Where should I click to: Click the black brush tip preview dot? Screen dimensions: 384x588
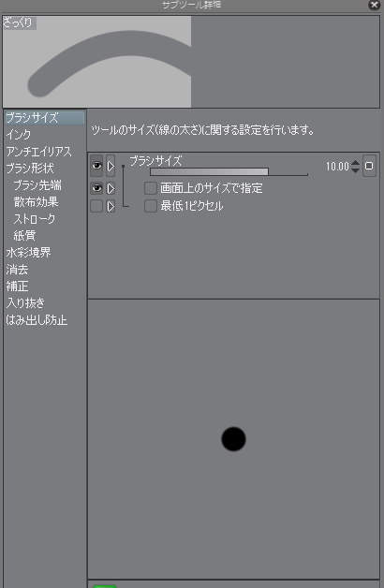(233, 439)
